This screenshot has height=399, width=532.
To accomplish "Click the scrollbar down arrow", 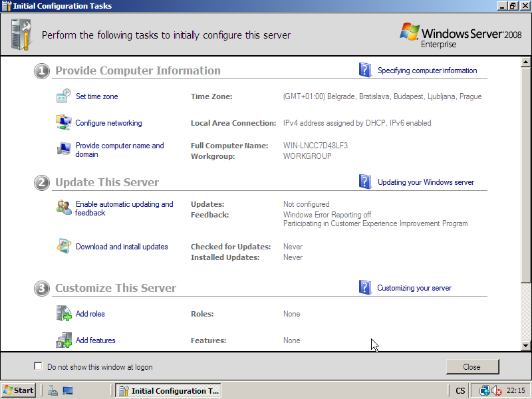I will point(525,346).
